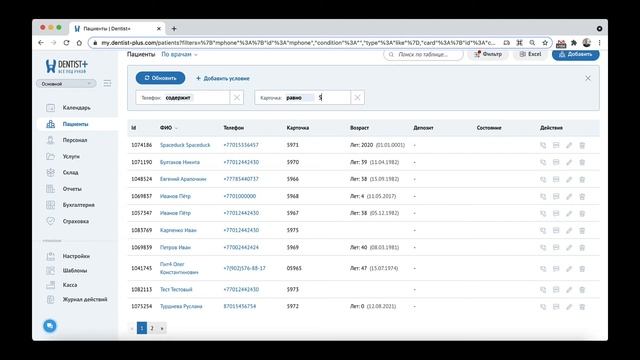Change the Карточка condition равно dropdown
The image size is (640, 360).
point(299,98)
